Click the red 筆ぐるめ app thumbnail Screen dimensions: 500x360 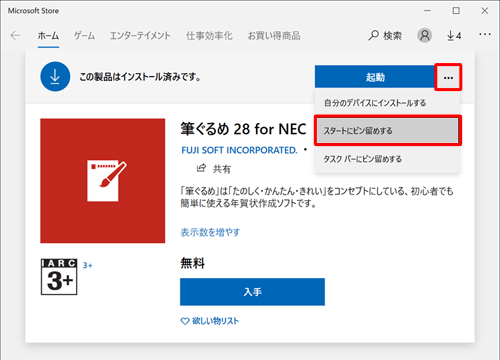point(103,181)
